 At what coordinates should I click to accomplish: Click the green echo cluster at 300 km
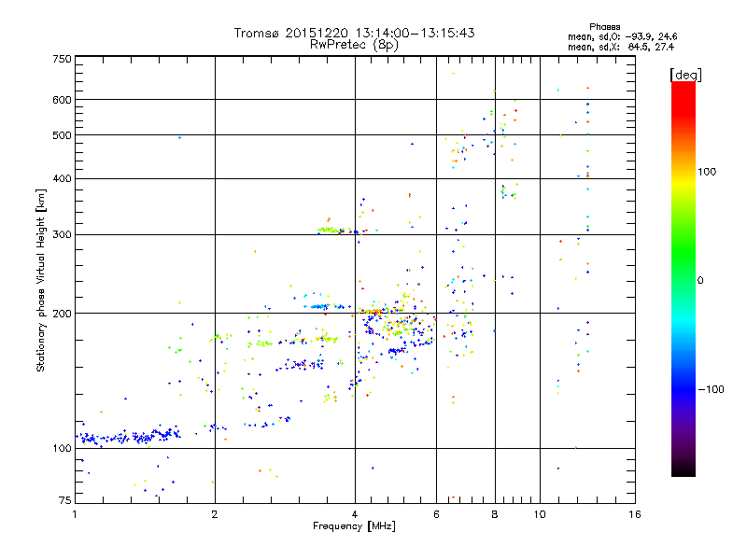pos(330,230)
